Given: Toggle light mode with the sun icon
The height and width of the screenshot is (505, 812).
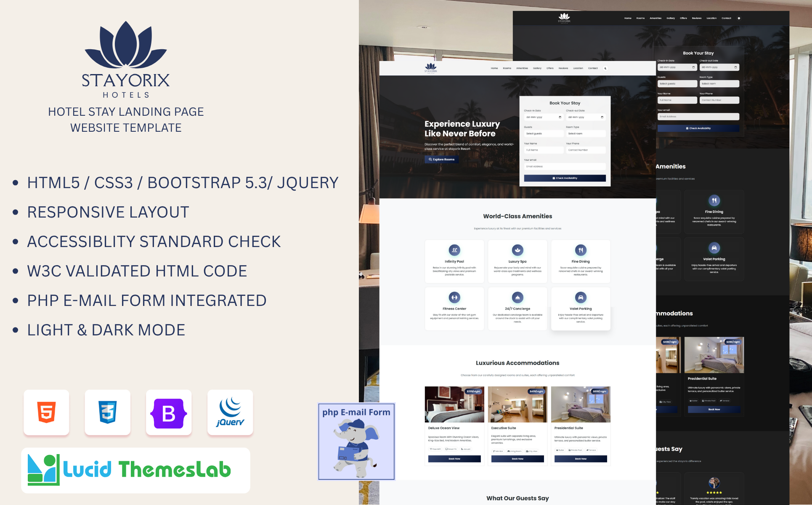Looking at the screenshot, I should 739,18.
